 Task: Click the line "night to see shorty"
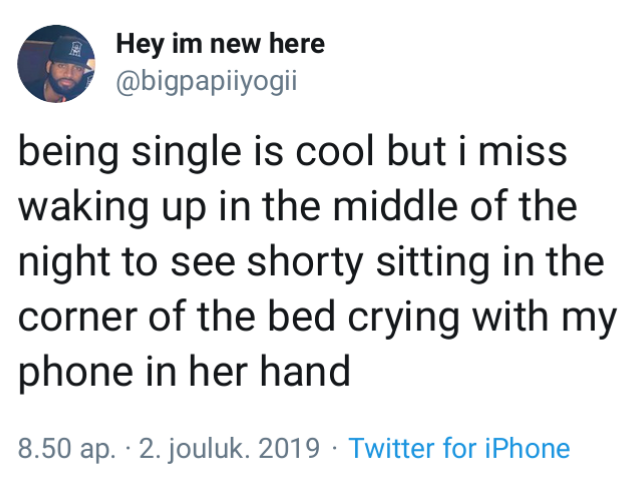(x=311, y=263)
